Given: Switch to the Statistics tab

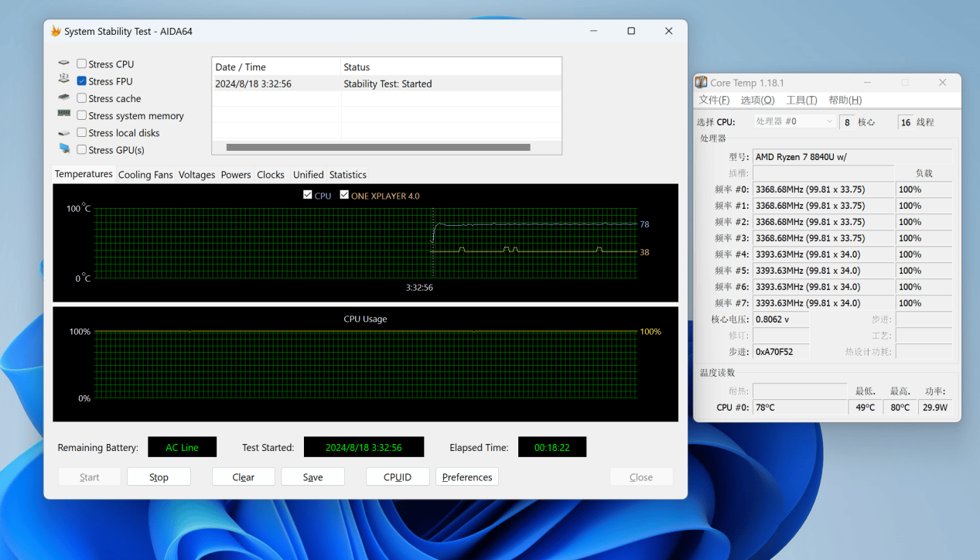Looking at the screenshot, I should [x=348, y=175].
